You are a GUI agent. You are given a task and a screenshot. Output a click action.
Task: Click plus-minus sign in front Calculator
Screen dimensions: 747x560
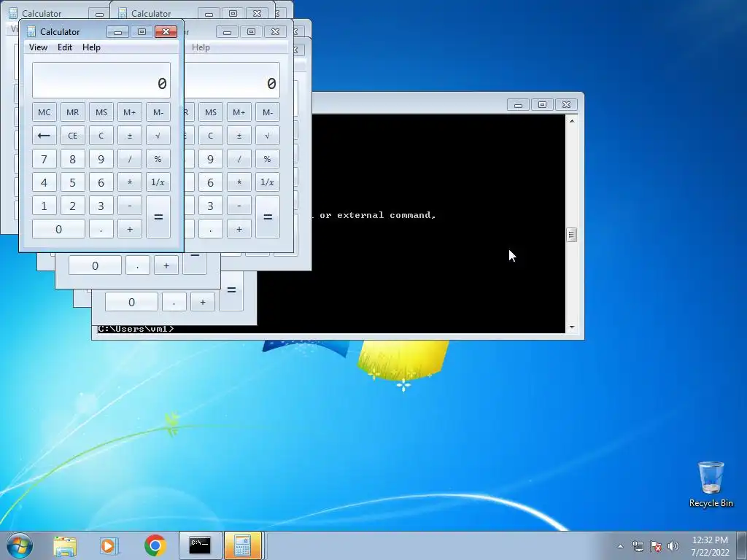pyautogui.click(x=130, y=136)
